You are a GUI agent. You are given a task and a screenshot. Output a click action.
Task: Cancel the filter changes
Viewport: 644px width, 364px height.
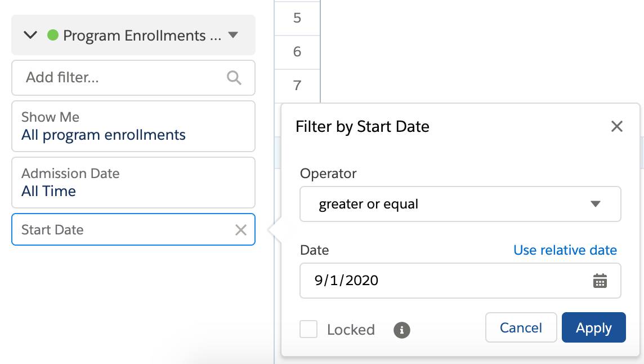pyautogui.click(x=521, y=327)
